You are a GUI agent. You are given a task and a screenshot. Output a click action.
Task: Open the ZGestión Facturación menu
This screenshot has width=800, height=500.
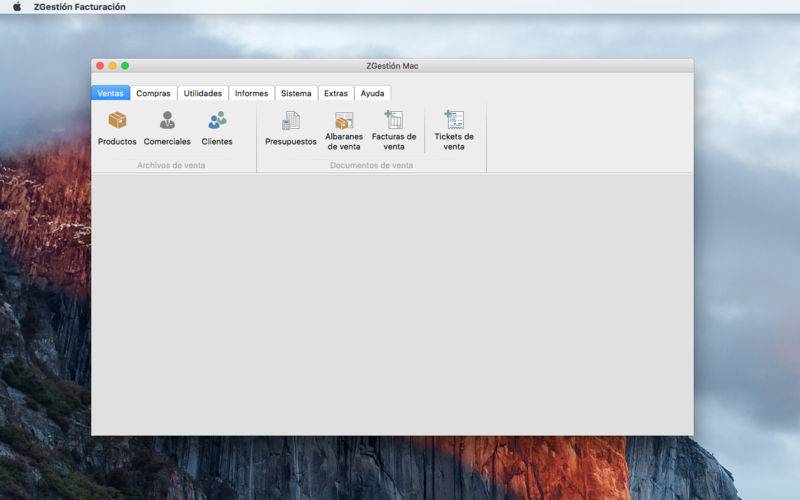(x=80, y=7)
